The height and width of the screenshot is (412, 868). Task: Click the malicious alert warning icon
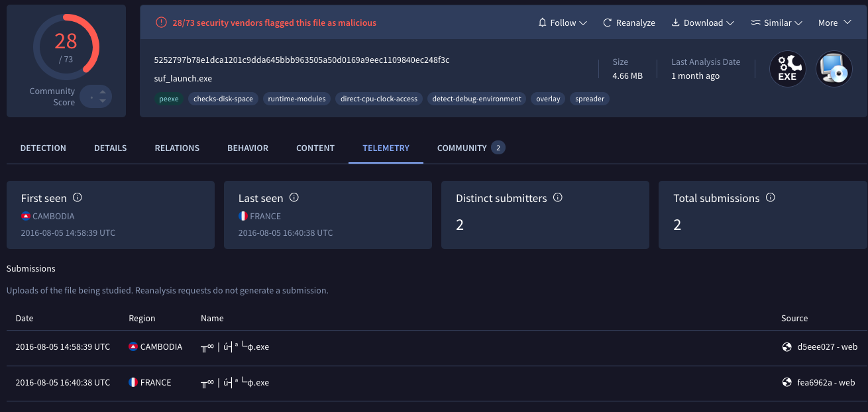pos(161,23)
